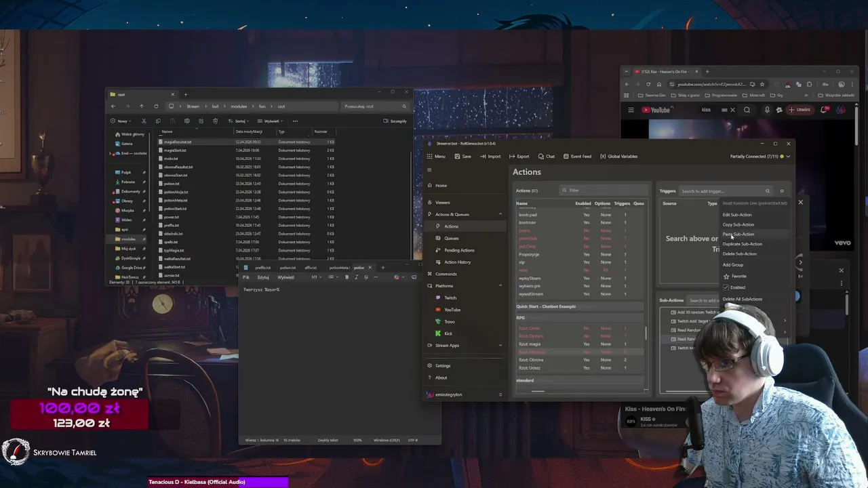This screenshot has width=868, height=488.
Task: Click the YouTube voice search microphone icon
Action: click(767, 110)
